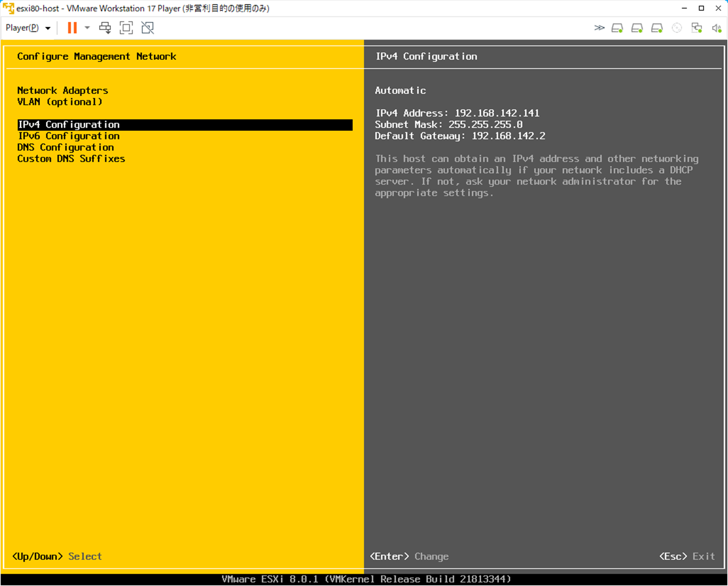Click the 'Configure Management Network' heading

pos(97,56)
